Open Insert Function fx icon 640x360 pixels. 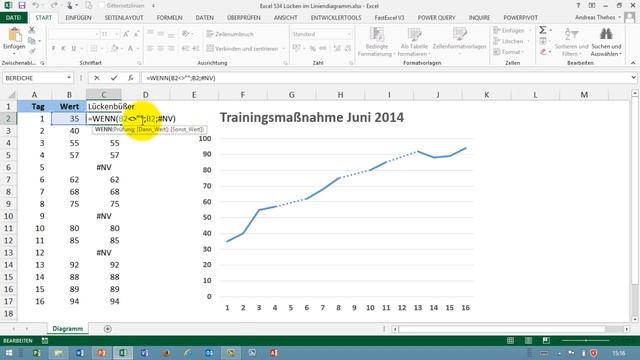(x=131, y=78)
